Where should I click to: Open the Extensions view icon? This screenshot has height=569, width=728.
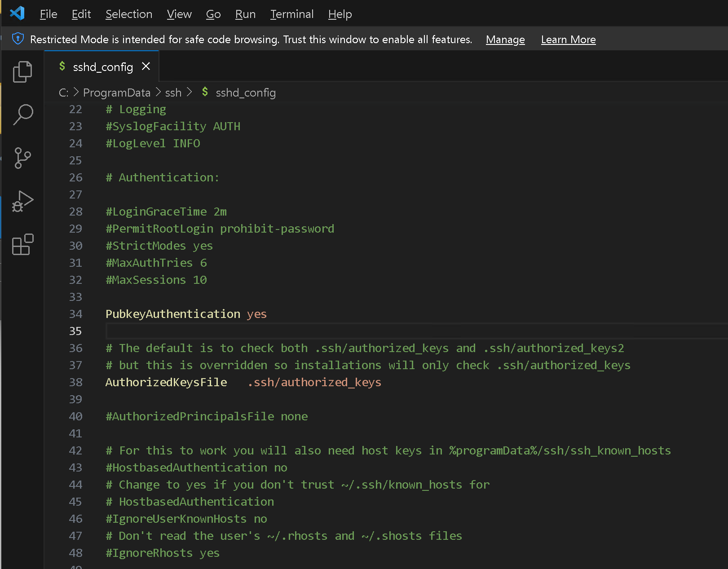[22, 245]
